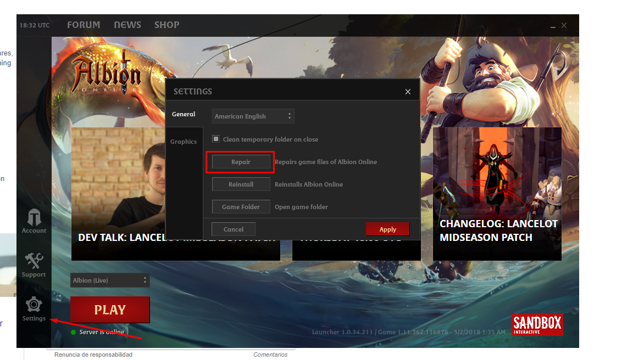Open the FORUM menu item
Image resolution: width=644 pixels, height=360 pixels.
84,25
